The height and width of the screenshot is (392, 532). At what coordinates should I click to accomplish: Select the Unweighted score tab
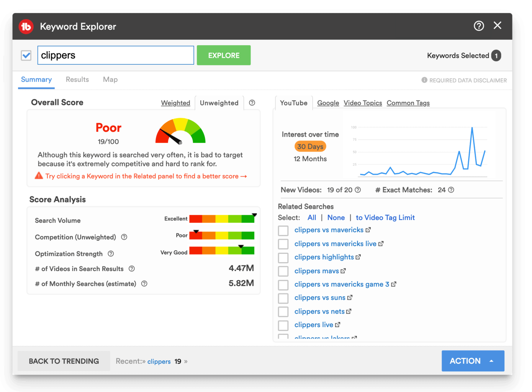(x=219, y=103)
